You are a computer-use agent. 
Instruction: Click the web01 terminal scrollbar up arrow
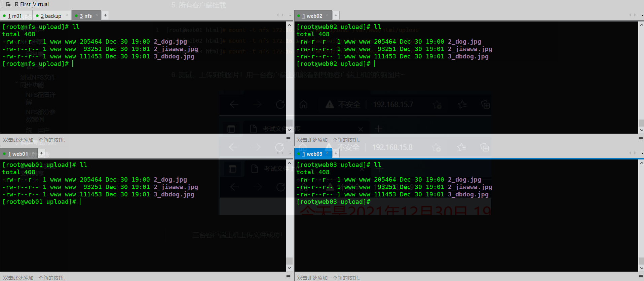[289, 163]
